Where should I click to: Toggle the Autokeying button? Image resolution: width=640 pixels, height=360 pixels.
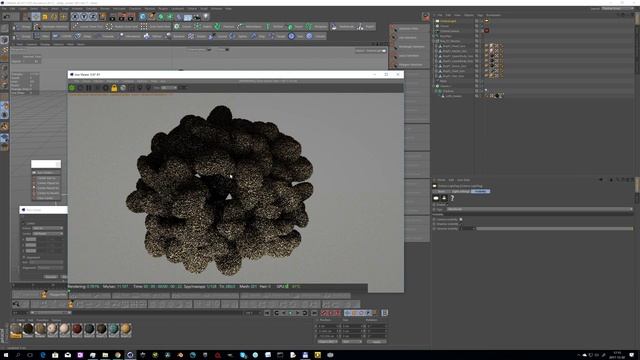(331, 313)
